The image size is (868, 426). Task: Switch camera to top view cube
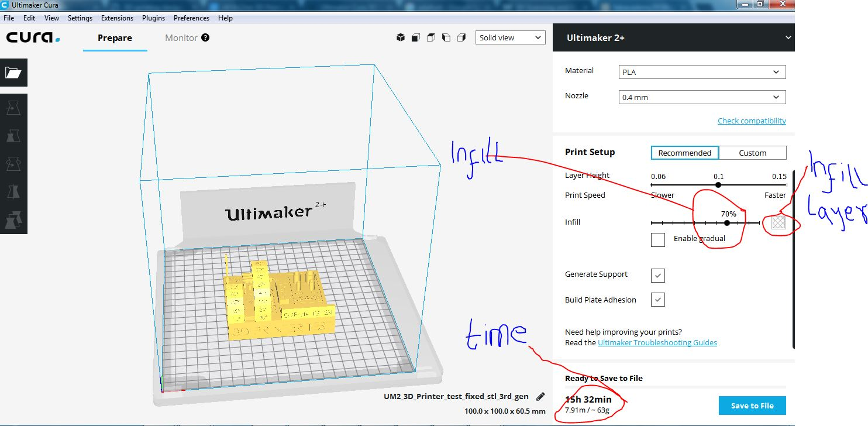pyautogui.click(x=431, y=37)
